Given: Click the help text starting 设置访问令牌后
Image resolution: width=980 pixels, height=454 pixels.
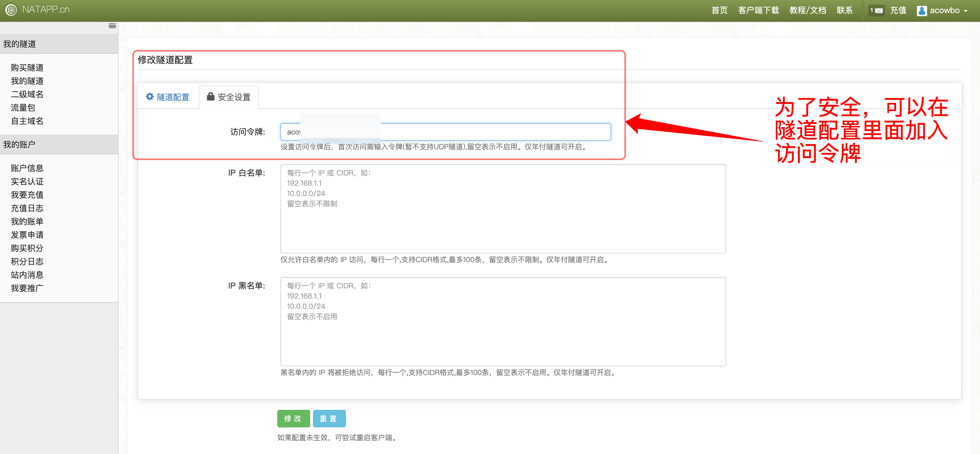Looking at the screenshot, I should coord(434,147).
